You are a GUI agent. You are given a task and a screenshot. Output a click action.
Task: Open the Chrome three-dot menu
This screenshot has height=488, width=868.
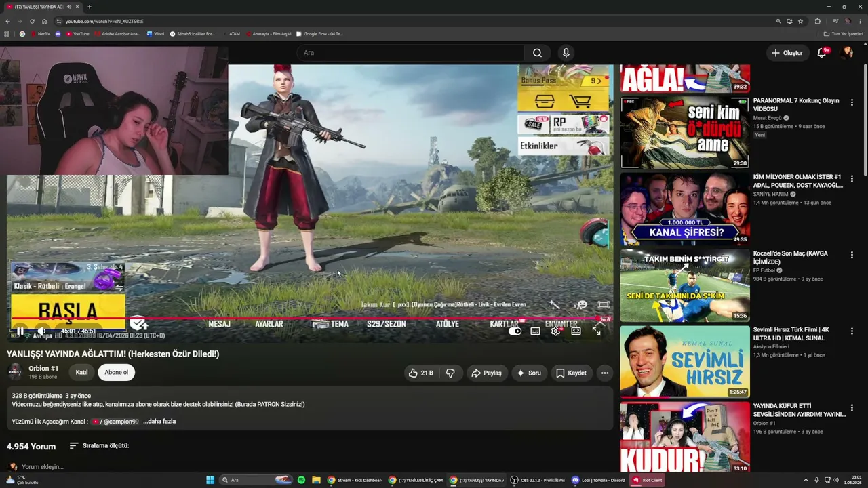861,21
